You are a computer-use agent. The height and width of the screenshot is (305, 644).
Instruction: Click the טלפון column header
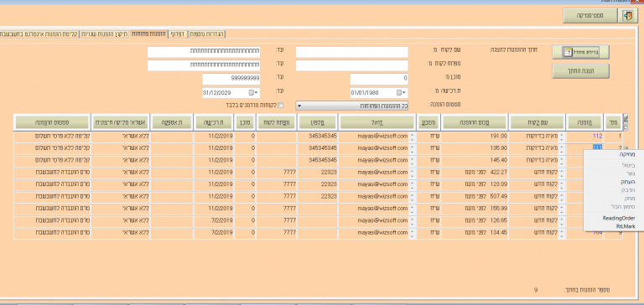[x=318, y=122]
